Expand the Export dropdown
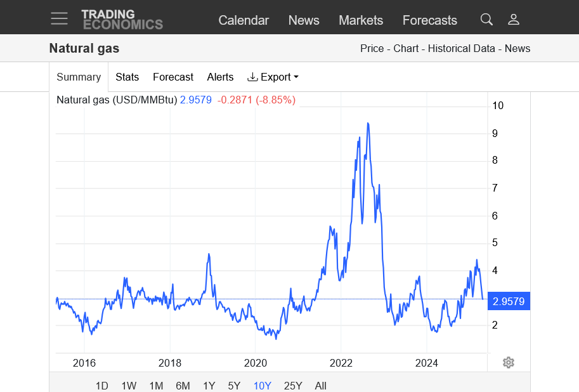This screenshot has height=392, width=579. [273, 77]
